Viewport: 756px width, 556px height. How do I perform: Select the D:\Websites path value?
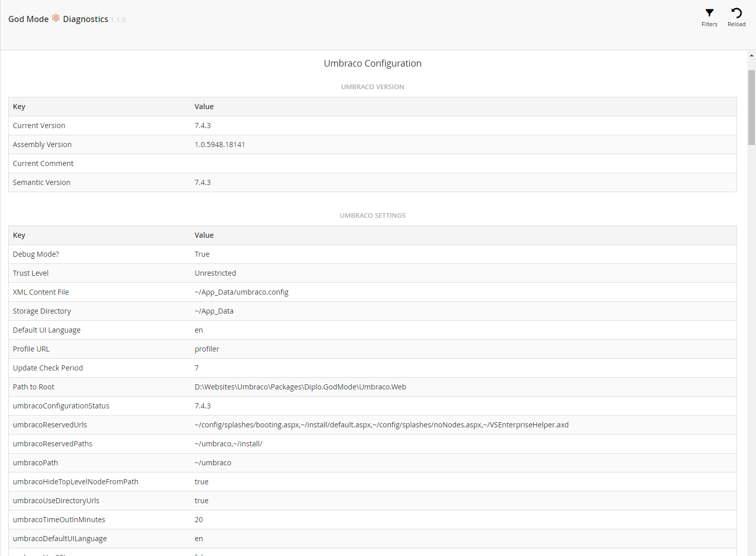pyautogui.click(x=300, y=387)
